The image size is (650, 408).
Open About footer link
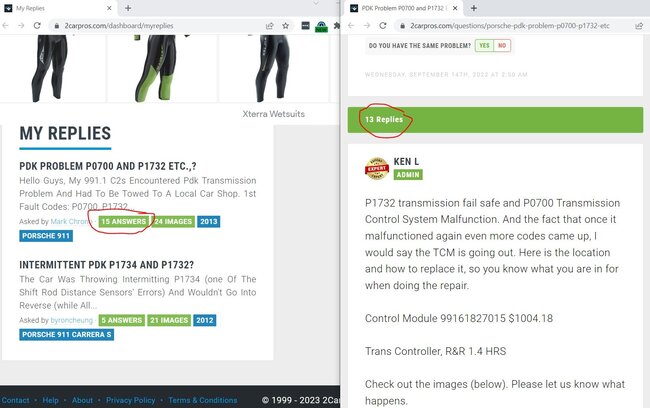pos(82,400)
